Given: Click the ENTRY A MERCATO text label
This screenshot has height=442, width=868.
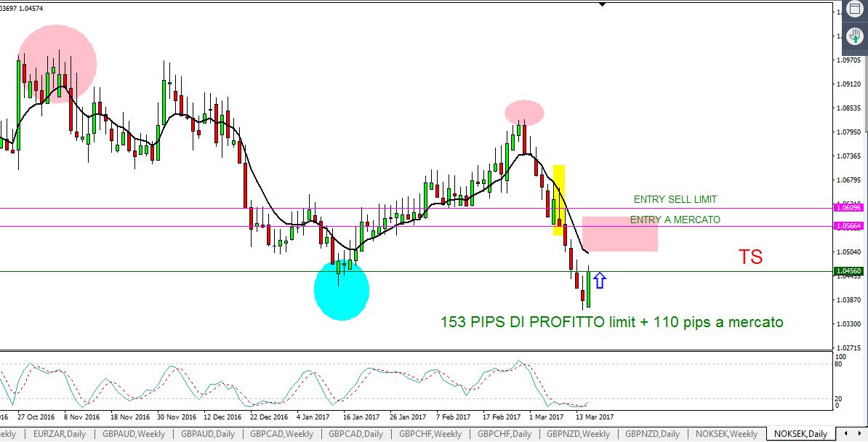Looking at the screenshot, I should tap(675, 220).
